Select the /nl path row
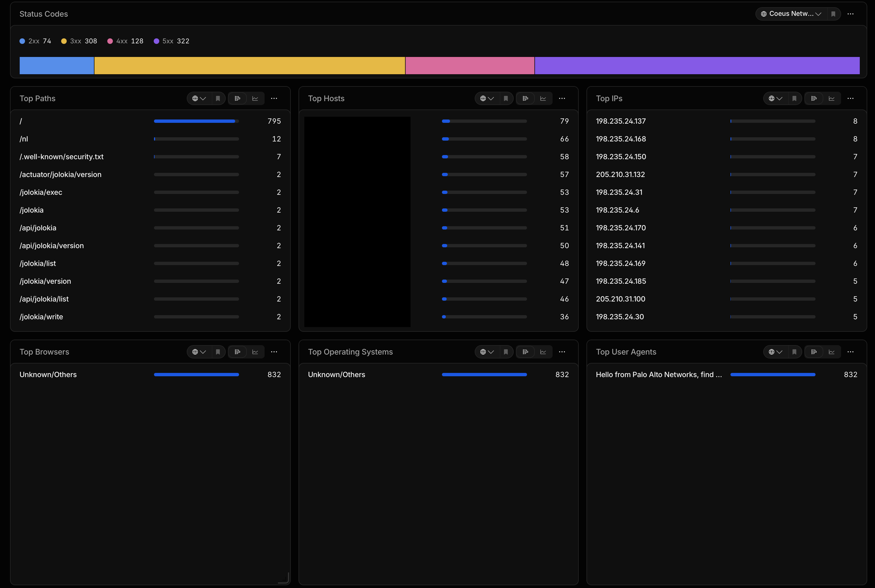 (x=150, y=139)
